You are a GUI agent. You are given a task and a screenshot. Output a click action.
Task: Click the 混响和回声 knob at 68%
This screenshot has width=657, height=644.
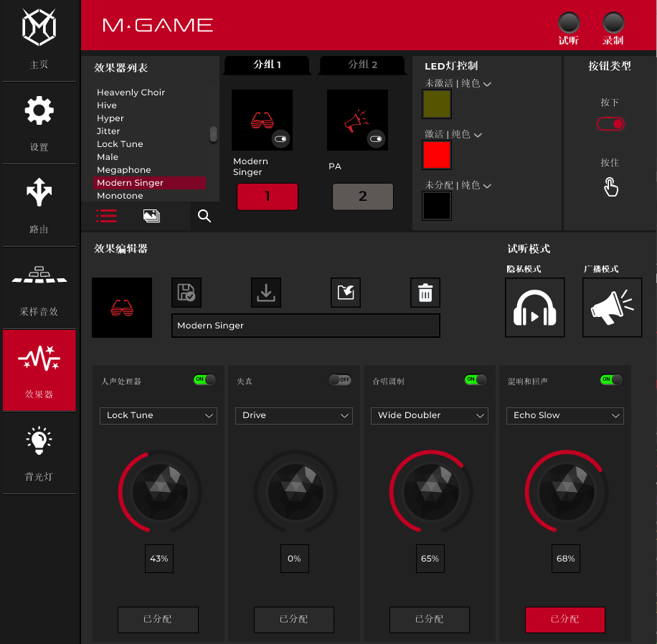567,491
